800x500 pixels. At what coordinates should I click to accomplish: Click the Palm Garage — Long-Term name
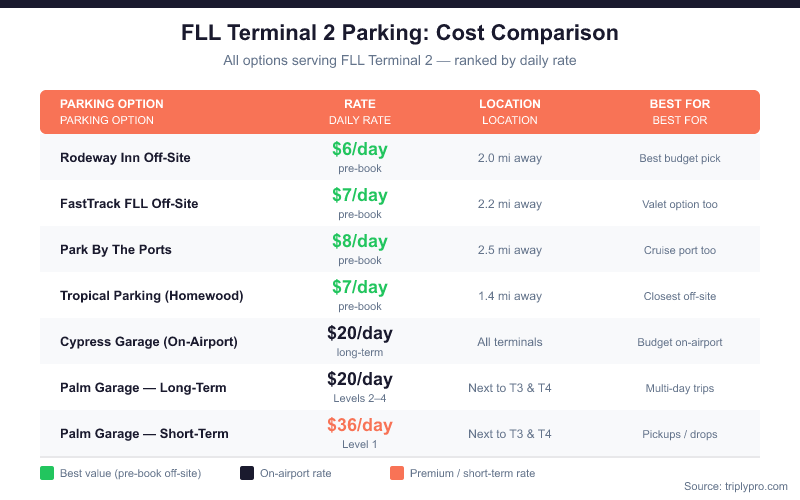(x=143, y=388)
